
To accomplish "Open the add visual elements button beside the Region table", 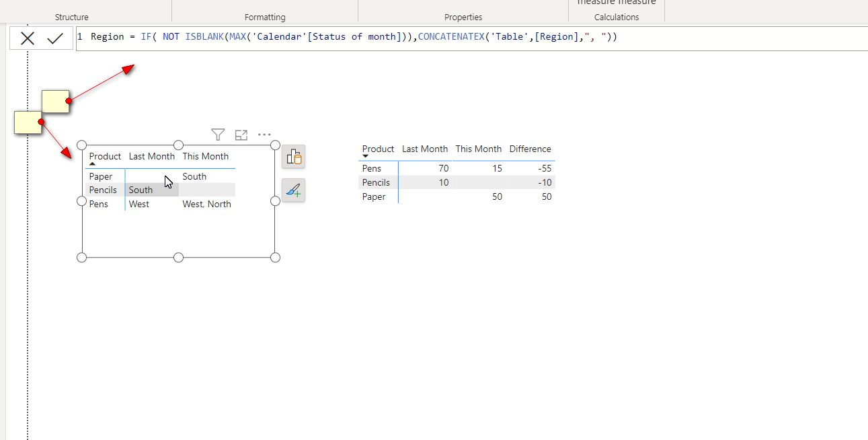I will point(294,157).
